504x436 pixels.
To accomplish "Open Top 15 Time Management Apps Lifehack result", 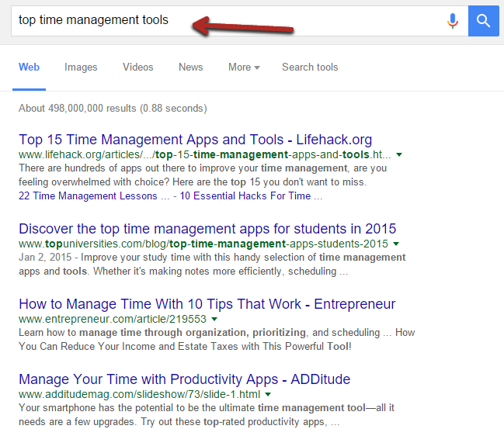I will click(196, 140).
